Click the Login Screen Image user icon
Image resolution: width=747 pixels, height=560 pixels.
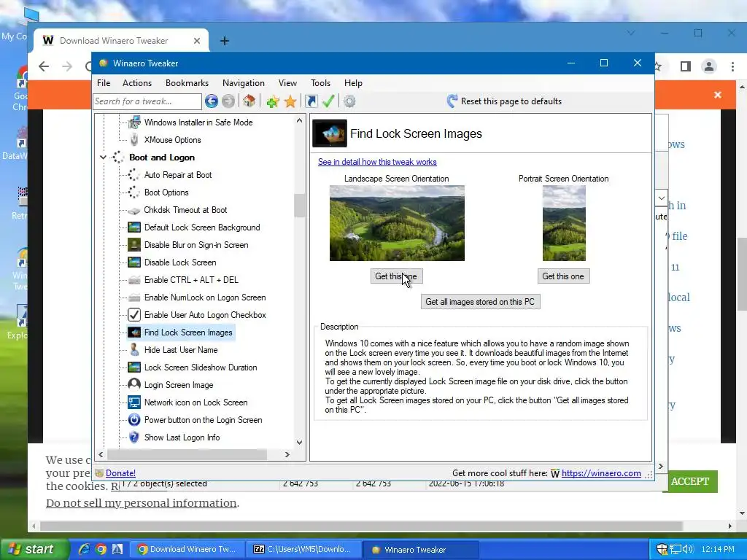click(134, 384)
